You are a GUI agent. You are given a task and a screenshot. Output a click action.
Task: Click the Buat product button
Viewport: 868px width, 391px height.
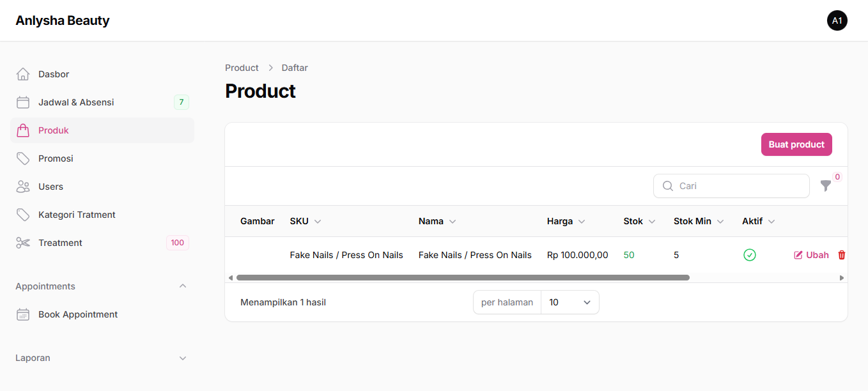(x=796, y=144)
